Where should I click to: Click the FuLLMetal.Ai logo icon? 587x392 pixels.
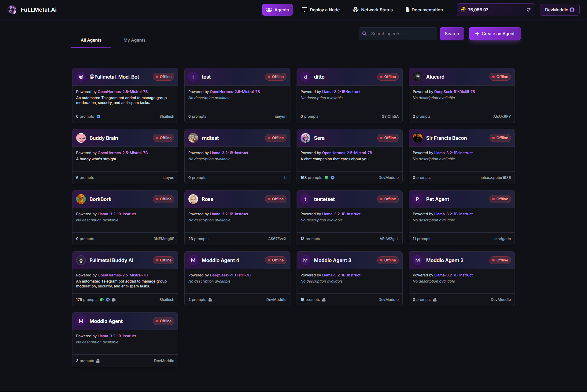click(x=12, y=10)
